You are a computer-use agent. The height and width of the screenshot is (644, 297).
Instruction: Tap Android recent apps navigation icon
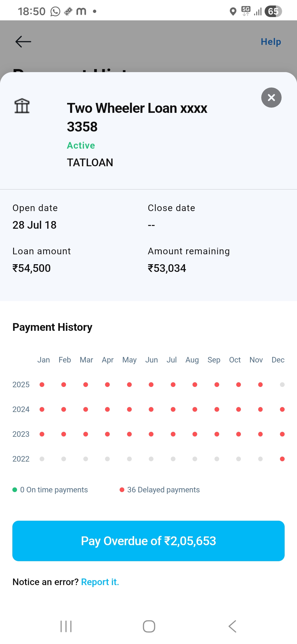tap(66, 626)
